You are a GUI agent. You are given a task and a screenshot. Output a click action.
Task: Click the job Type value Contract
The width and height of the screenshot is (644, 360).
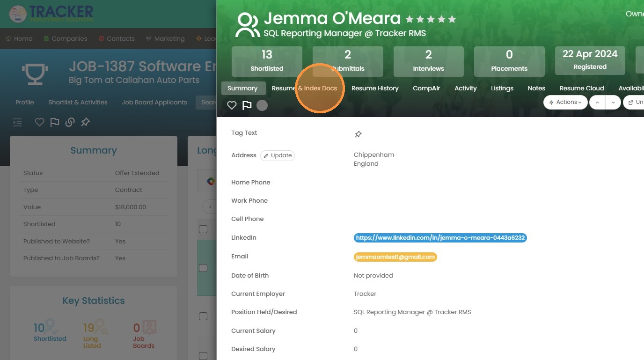click(x=129, y=190)
